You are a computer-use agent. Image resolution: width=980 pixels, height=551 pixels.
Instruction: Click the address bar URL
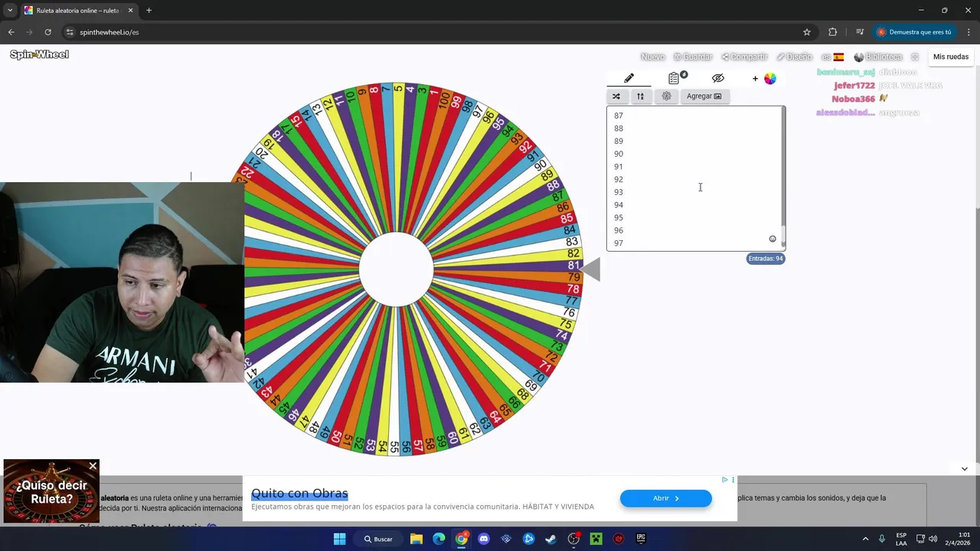109,32
